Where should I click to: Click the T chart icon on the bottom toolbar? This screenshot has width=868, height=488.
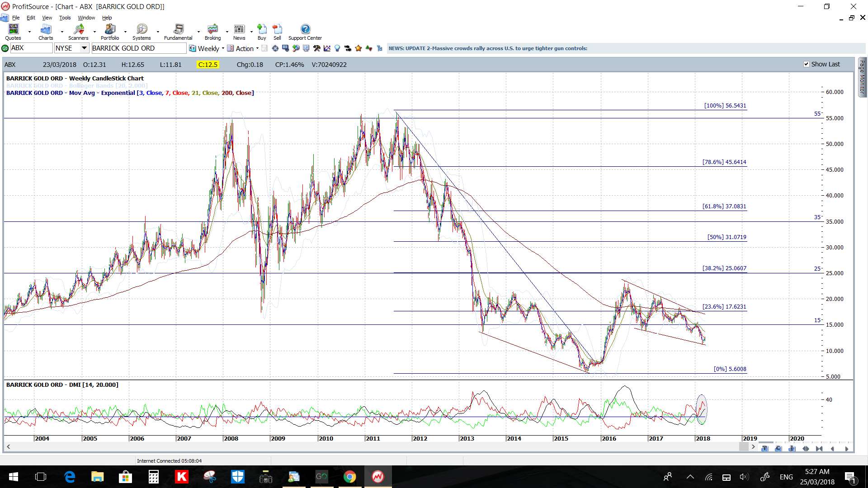[x=765, y=449]
